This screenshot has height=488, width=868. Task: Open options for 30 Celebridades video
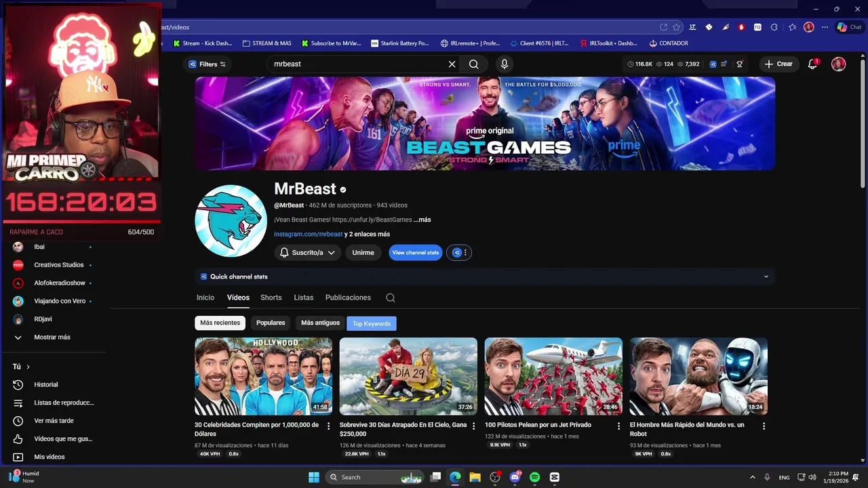click(328, 426)
